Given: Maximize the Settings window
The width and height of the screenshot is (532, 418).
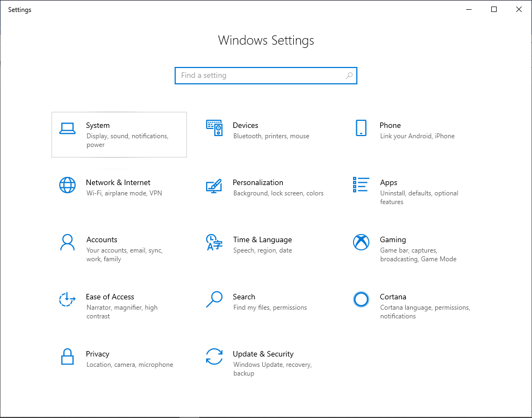Looking at the screenshot, I should tap(494, 9).
